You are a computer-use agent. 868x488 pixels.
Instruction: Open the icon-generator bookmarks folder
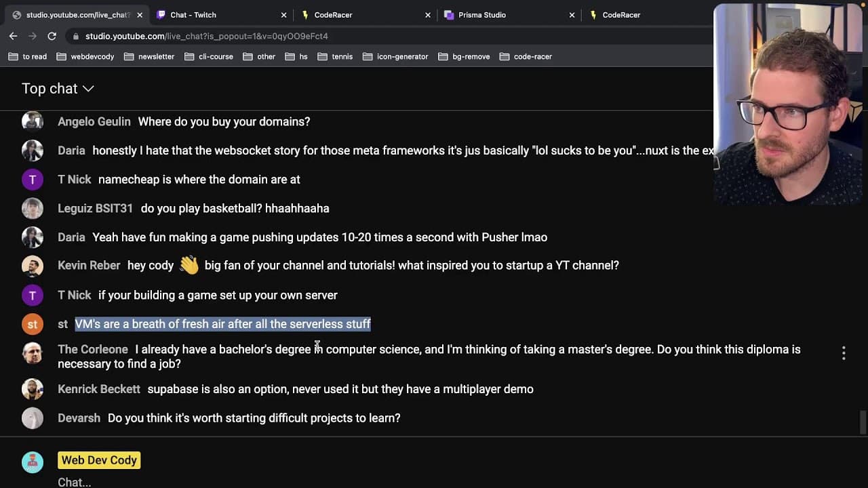coord(395,56)
